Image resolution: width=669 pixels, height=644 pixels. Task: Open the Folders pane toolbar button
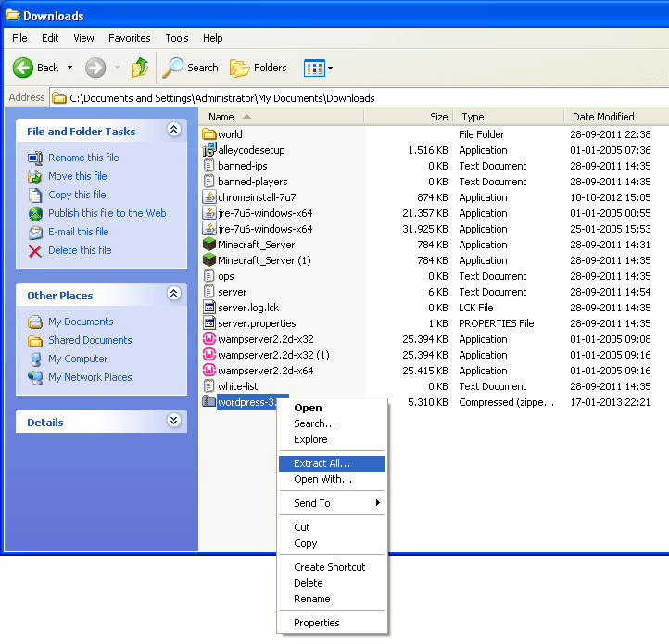(259, 68)
